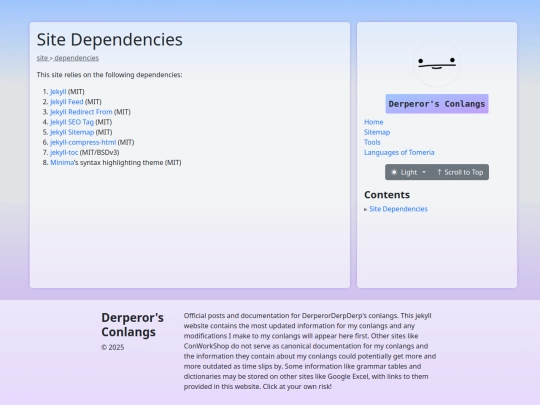
Task: Click the footer description paragraph
Action: pyautogui.click(x=310, y=351)
